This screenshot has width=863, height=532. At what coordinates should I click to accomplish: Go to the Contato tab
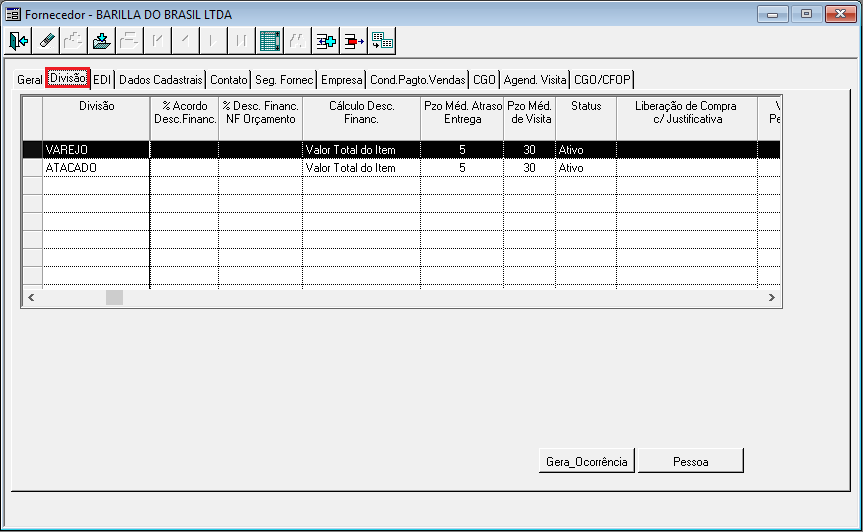point(229,80)
